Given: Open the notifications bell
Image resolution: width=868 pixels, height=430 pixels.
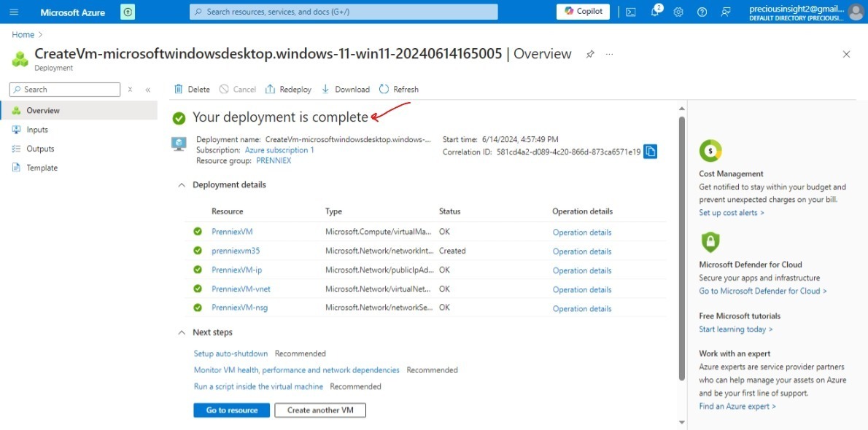Looking at the screenshot, I should click(x=655, y=12).
